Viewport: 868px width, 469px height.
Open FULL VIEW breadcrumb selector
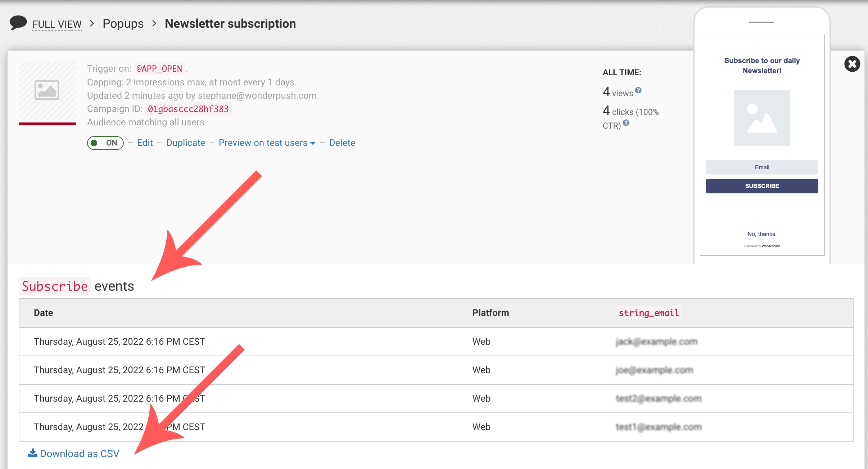tap(57, 24)
